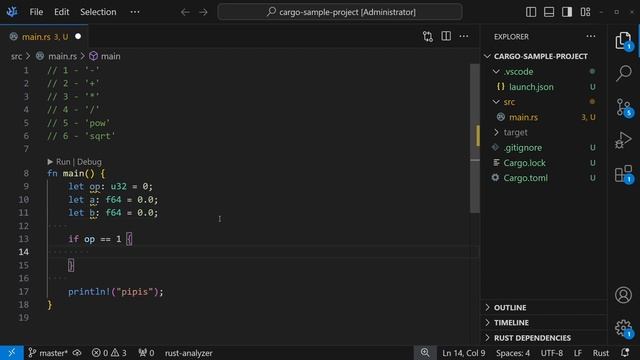Change encoding via UTF-8
The width and height of the screenshot is (640, 360).
coord(551,353)
